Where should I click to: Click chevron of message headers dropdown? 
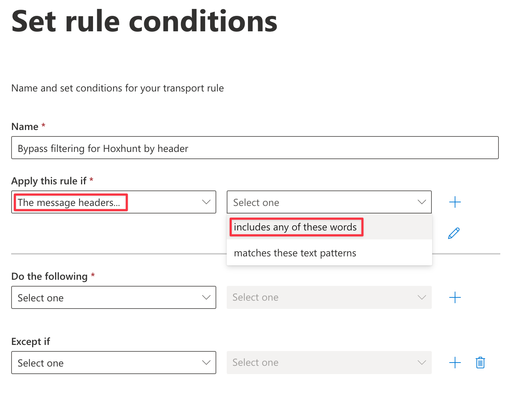[206, 202]
